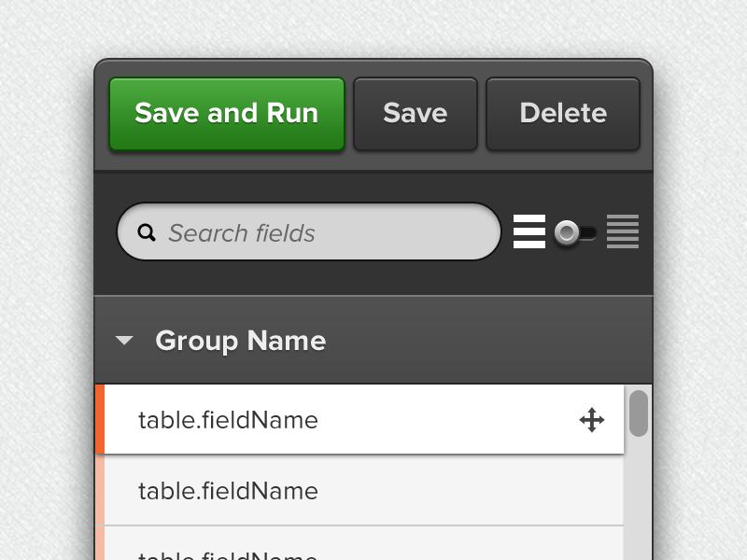
Task: Click the Delete button
Action: (x=562, y=113)
